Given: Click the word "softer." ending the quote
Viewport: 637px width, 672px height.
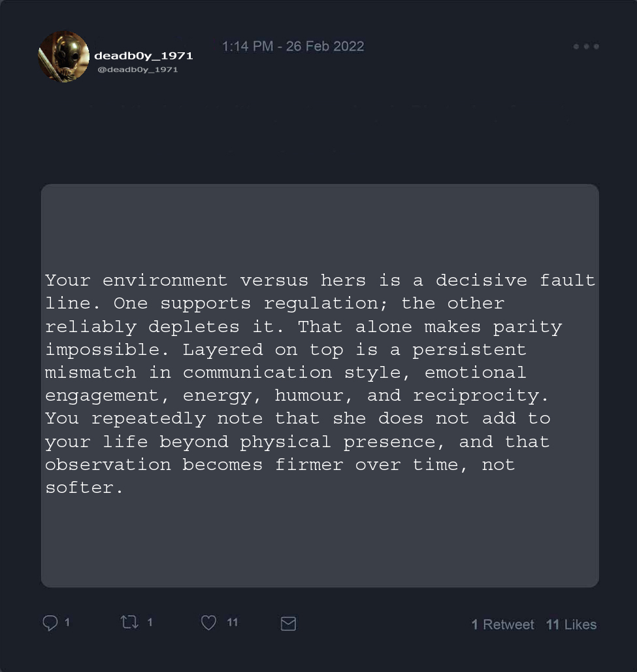Looking at the screenshot, I should click(84, 488).
